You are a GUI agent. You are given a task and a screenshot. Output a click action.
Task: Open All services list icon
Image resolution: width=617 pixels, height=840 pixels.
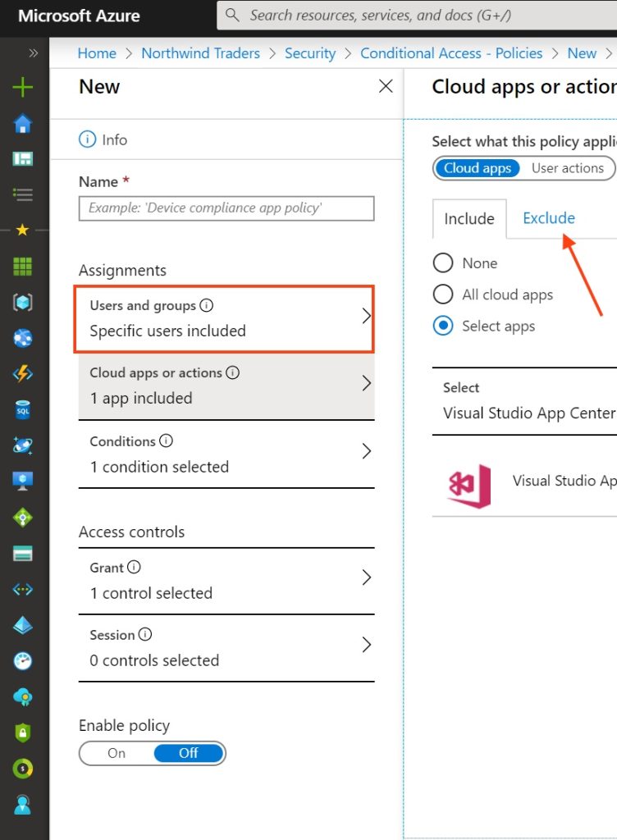point(23,194)
